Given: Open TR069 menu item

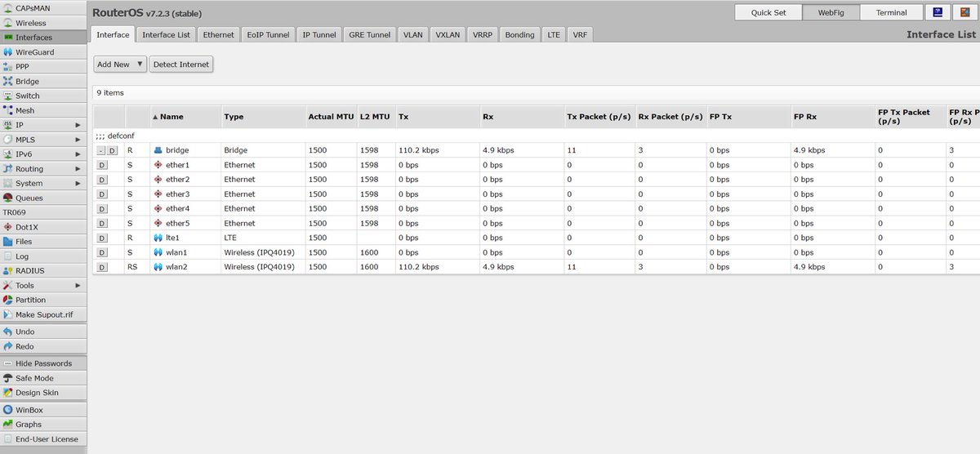Looking at the screenshot, I should (x=43, y=212).
